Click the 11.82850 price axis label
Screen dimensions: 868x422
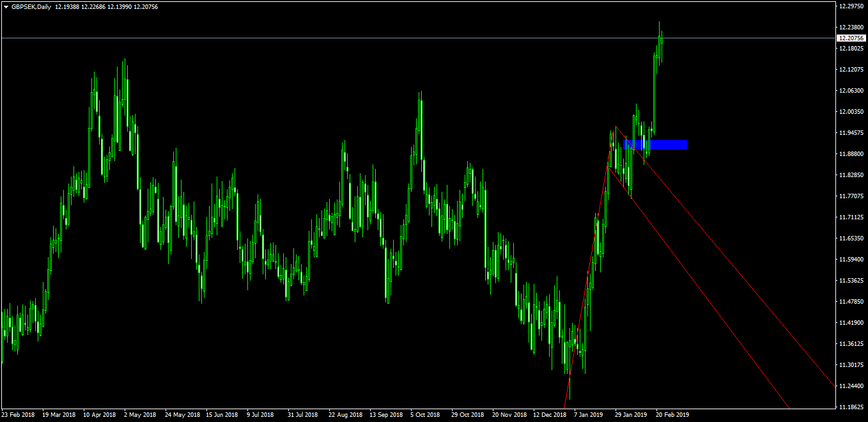coord(851,175)
